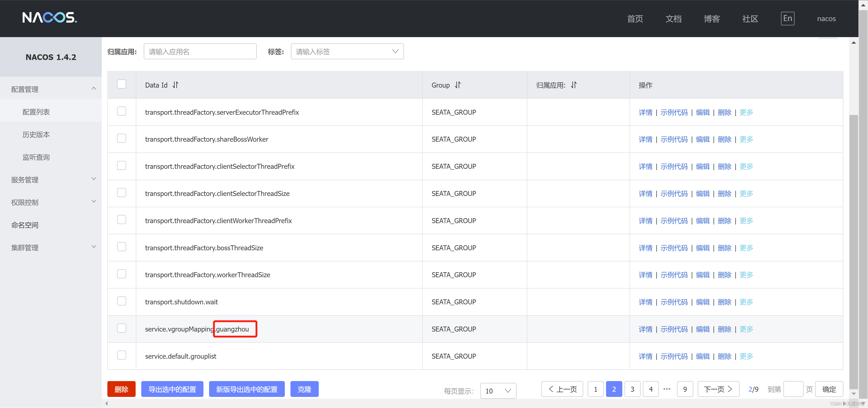Check shareBossWorker row checkbox
868x408 pixels.
pos(122,138)
